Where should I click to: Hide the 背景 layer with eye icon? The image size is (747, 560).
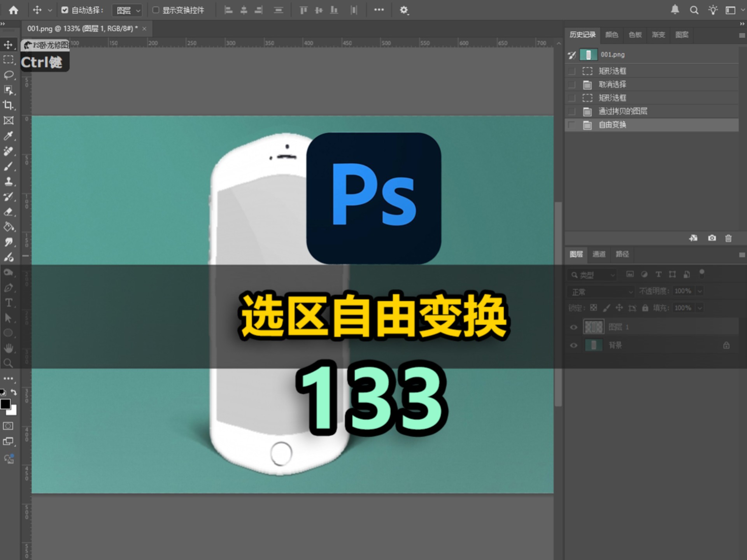tap(573, 345)
